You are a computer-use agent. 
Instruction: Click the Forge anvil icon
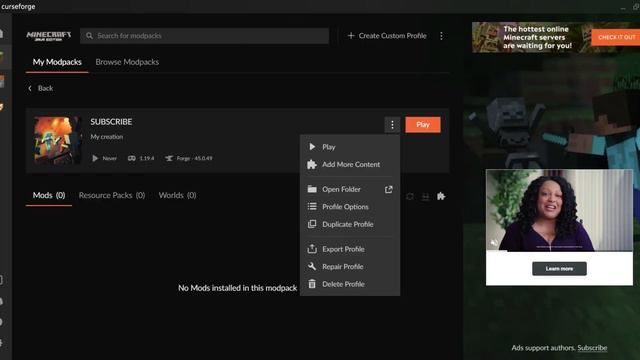point(169,158)
